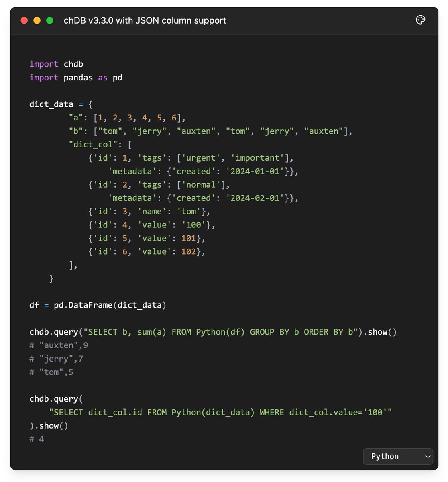Image resolution: width=448 pixels, height=482 pixels.
Task: Click the chdb.query line with GROUP BY b
Action: point(213,332)
